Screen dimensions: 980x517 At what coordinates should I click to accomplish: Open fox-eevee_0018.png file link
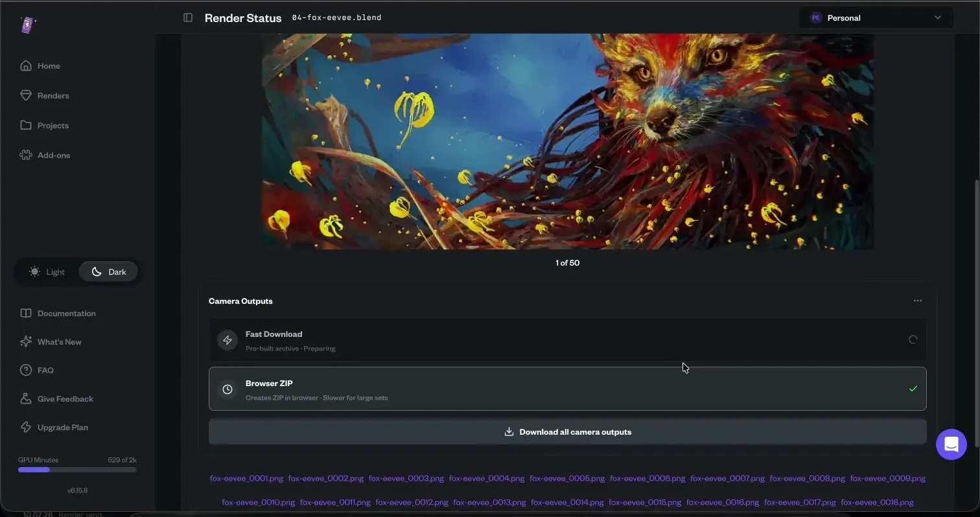pyautogui.click(x=877, y=502)
